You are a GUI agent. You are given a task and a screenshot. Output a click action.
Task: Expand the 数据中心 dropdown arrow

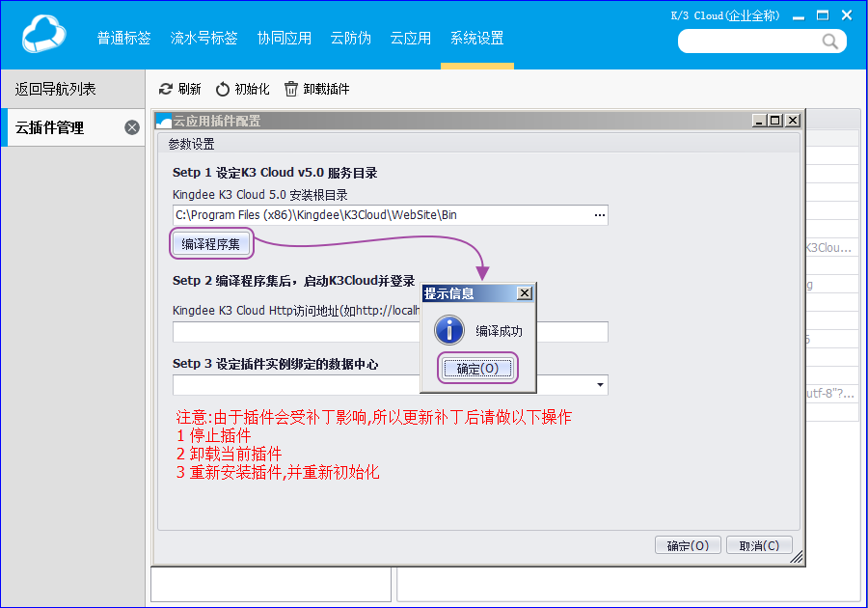click(600, 385)
